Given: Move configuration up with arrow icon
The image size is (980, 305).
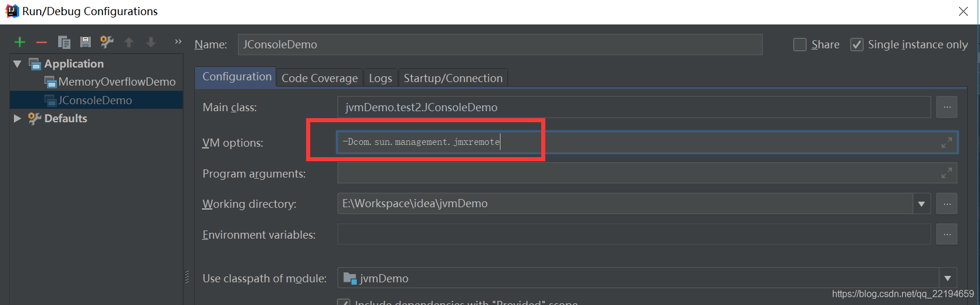Looking at the screenshot, I should click(x=129, y=42).
